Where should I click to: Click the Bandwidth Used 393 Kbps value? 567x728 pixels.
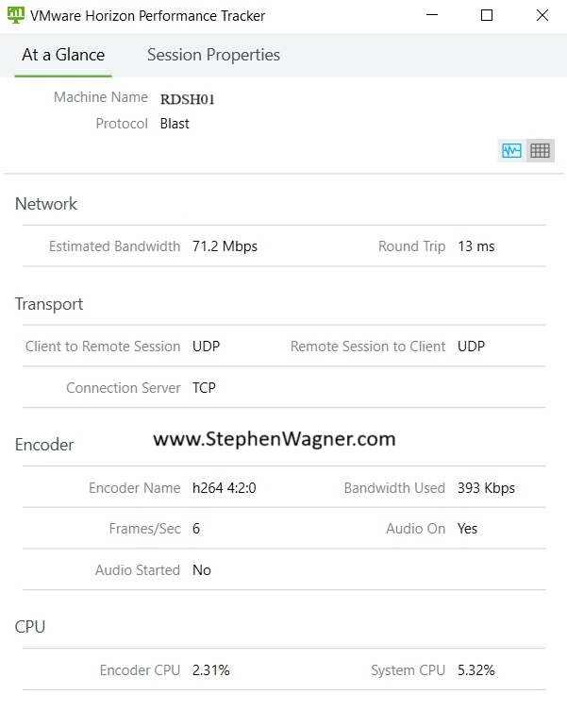(x=486, y=488)
